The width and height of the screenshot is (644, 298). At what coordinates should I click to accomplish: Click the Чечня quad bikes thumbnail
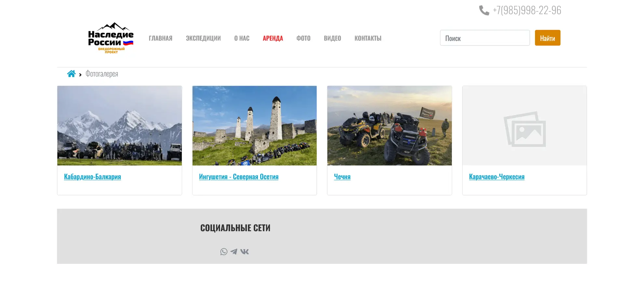(389, 126)
